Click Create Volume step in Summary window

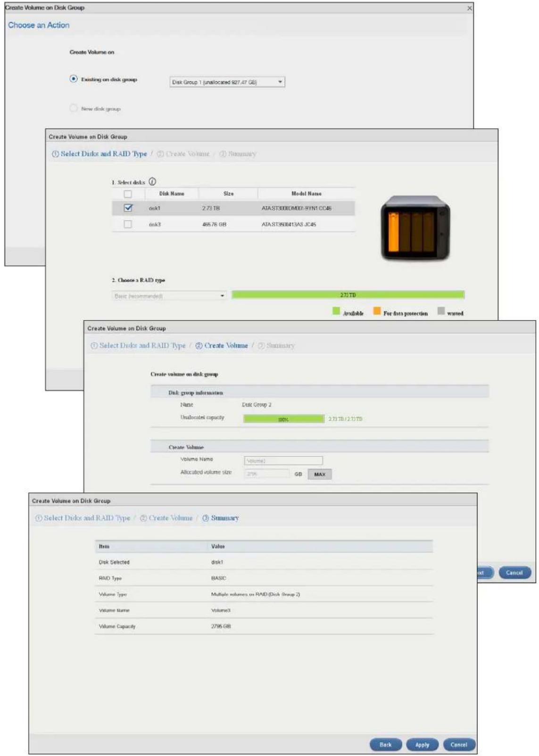click(166, 518)
